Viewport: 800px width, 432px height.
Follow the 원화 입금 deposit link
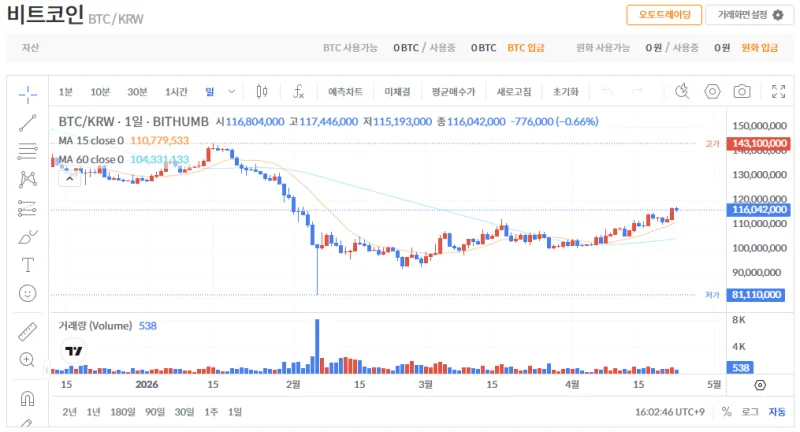759,48
